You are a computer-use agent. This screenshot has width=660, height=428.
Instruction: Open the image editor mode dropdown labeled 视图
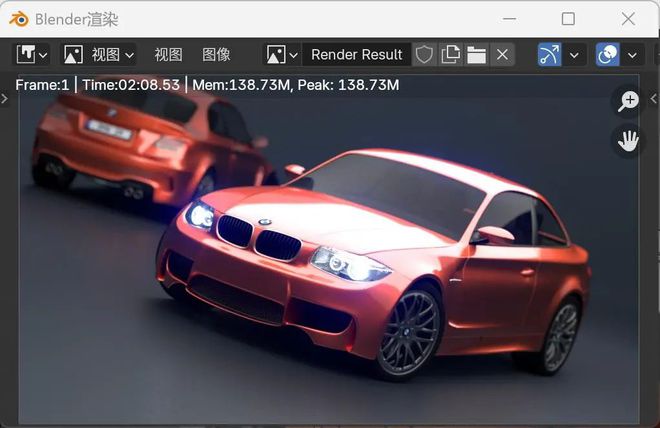click(98, 55)
